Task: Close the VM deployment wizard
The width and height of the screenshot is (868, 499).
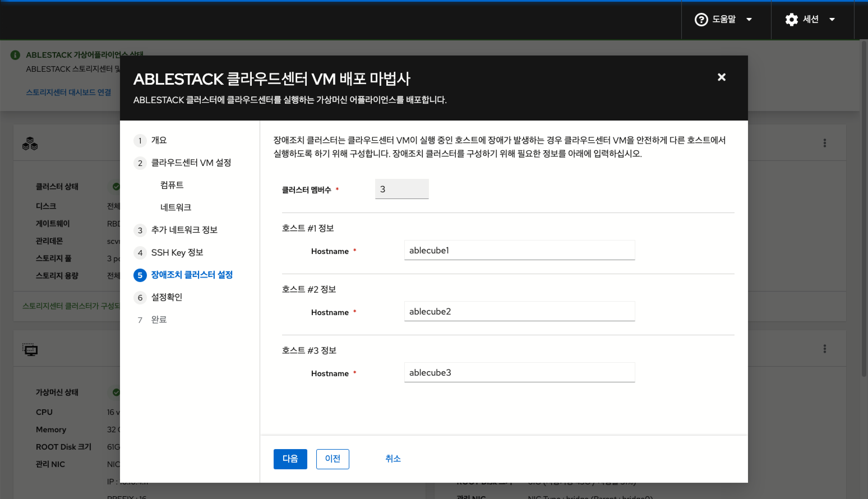Action: (721, 77)
